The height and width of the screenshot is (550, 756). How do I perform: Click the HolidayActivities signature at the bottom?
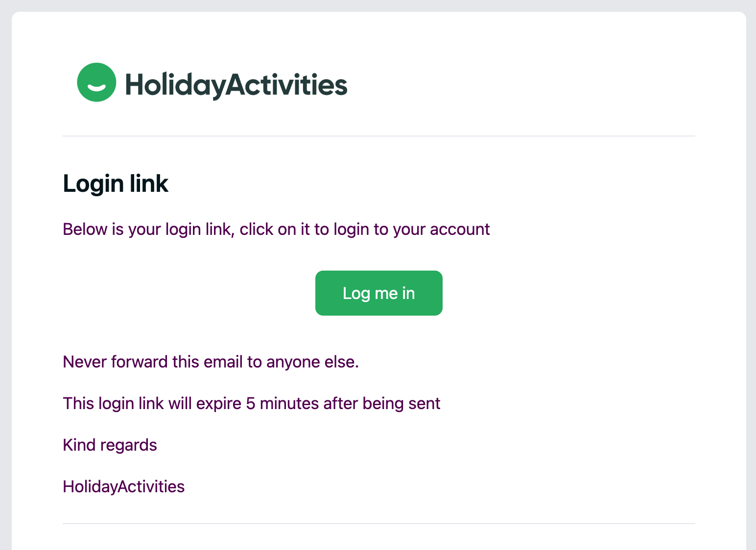123,486
